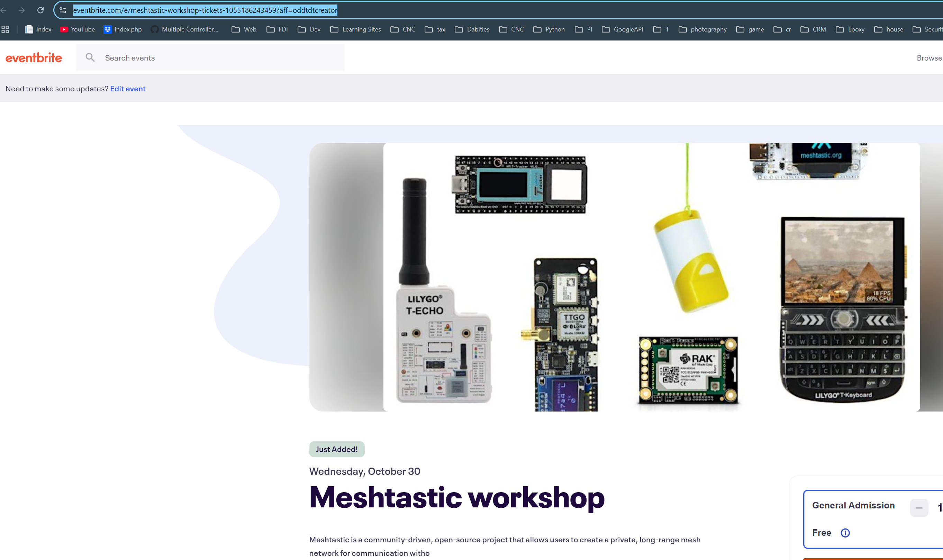
Task: Expand the GoogleAPI bookmarks folder
Action: (622, 29)
